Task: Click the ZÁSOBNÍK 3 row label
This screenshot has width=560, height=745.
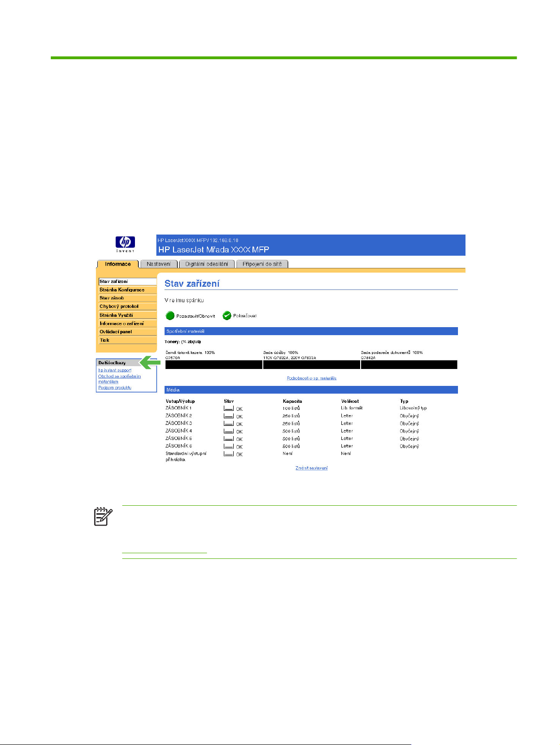Action: click(179, 423)
